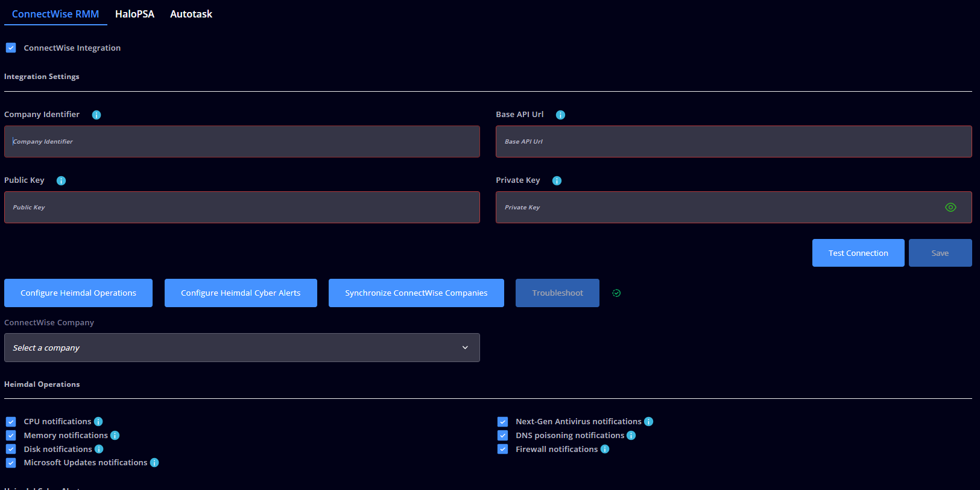
Task: Switch to the HaloPSA tab
Action: 134,14
